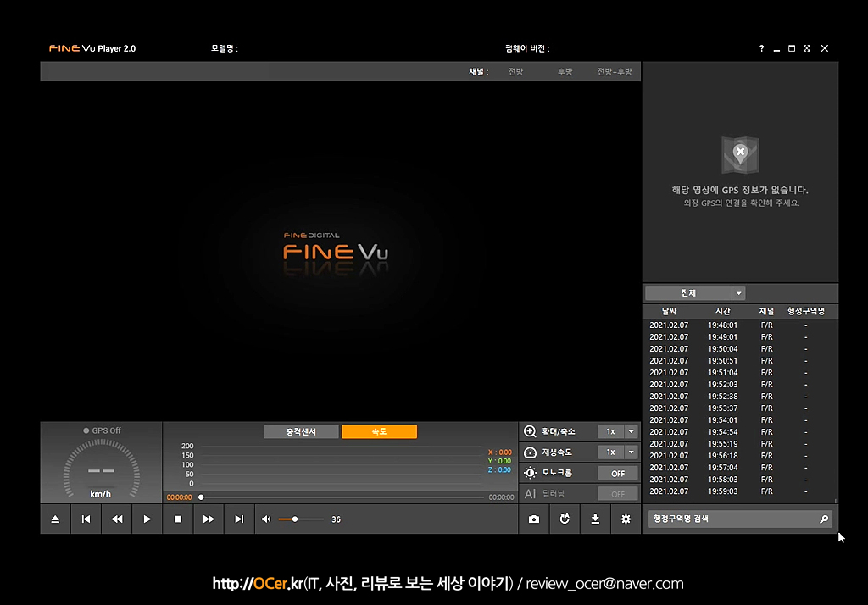868x605 pixels.
Task: Select recording at 19:50:51
Action: point(739,361)
